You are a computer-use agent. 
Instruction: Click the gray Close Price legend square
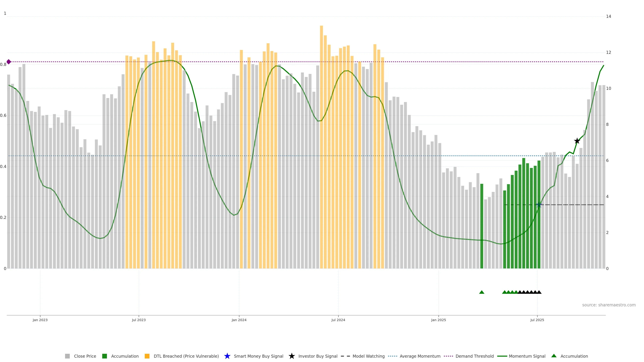(x=67, y=356)
